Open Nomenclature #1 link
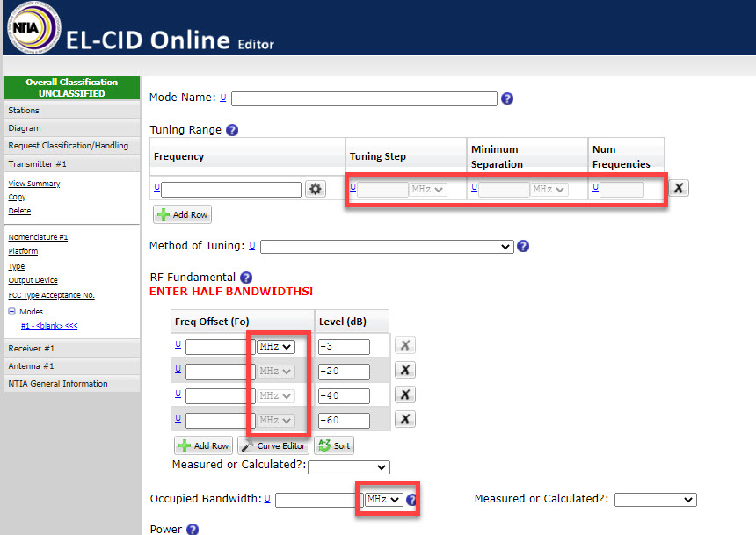The width and height of the screenshot is (756, 535). [38, 237]
